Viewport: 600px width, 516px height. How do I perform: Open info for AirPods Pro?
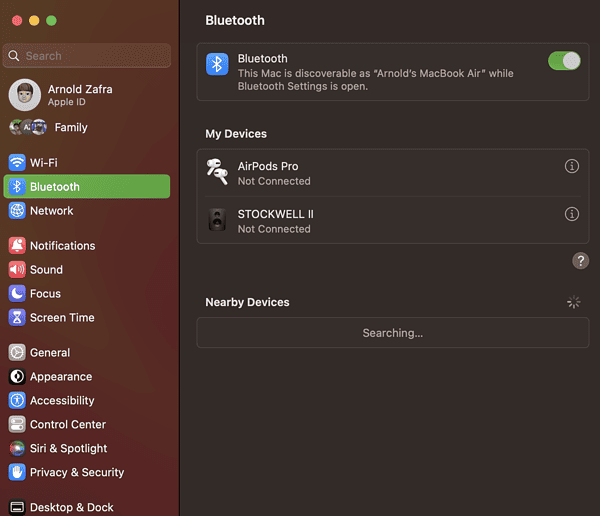coord(572,166)
